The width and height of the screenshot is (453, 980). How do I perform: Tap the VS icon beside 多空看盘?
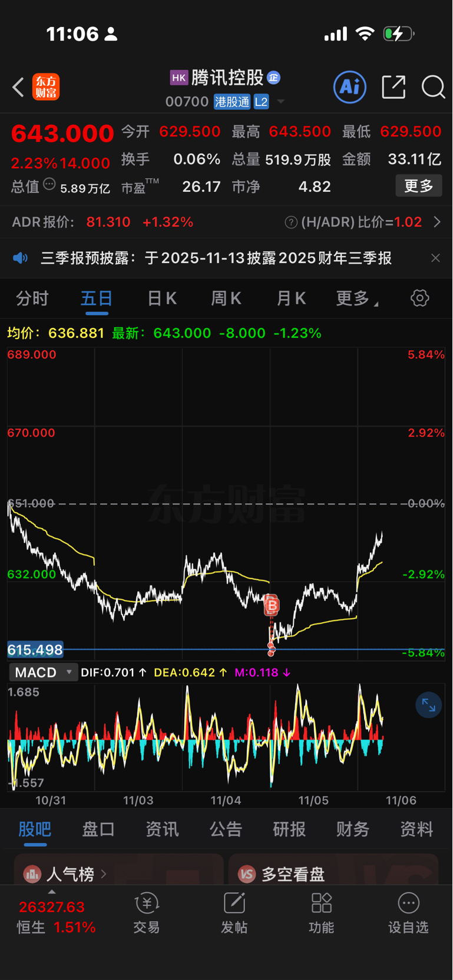(x=247, y=874)
